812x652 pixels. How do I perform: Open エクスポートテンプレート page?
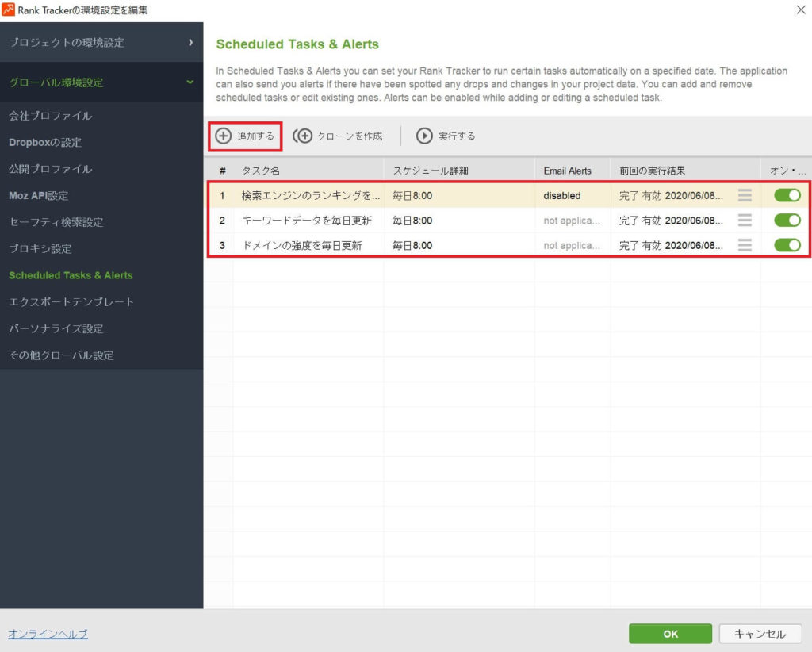pos(71,302)
